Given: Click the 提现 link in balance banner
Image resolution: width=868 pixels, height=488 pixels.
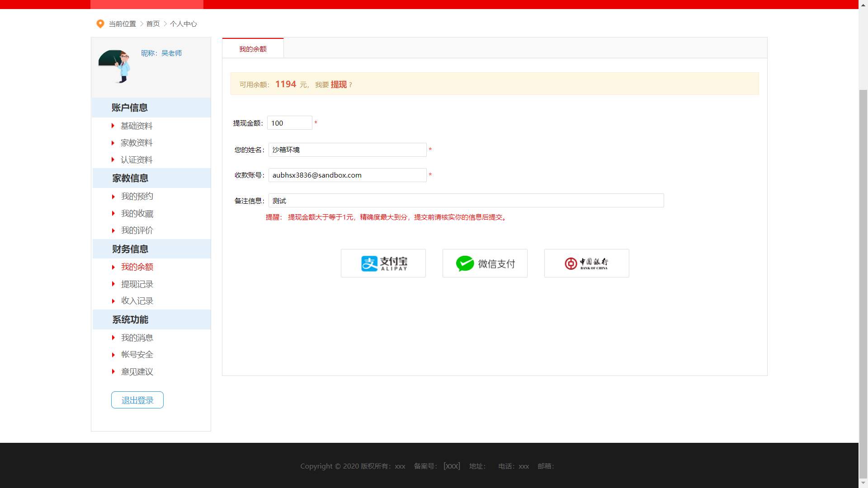Looking at the screenshot, I should 339,84.
